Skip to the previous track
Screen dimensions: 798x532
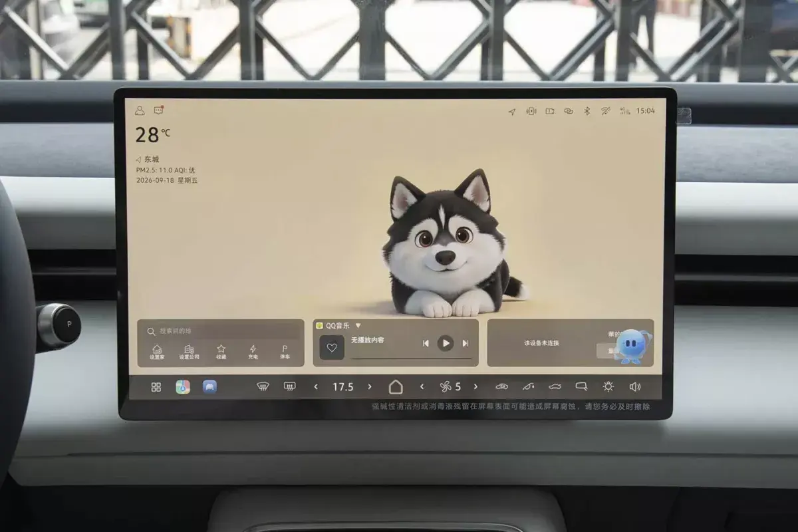click(x=426, y=343)
